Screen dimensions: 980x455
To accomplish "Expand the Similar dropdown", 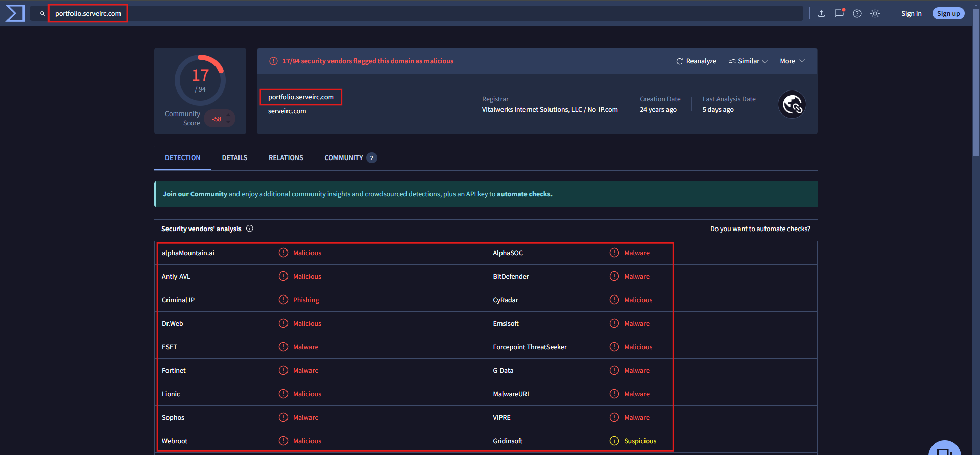I will tap(748, 61).
